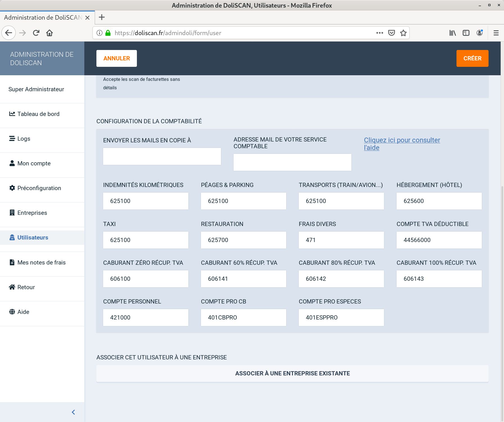The width and height of the screenshot is (504, 422).
Task: Bookmark this page with the star icon
Action: point(403,33)
